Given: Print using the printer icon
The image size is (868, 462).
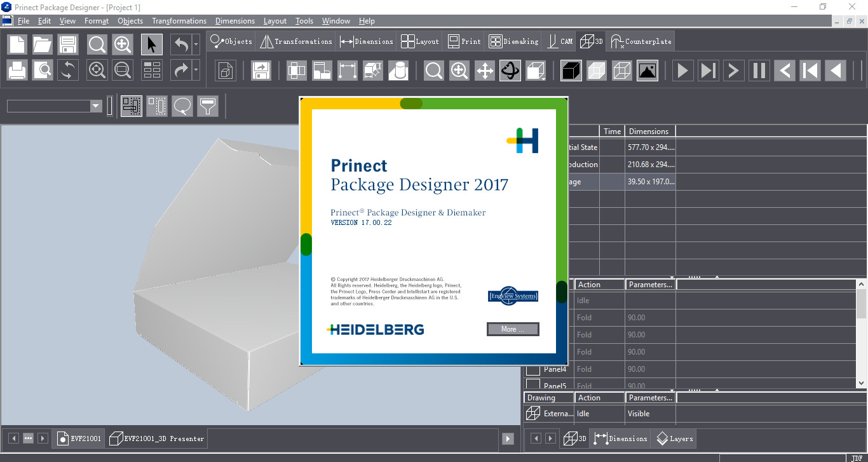Looking at the screenshot, I should [x=17, y=70].
